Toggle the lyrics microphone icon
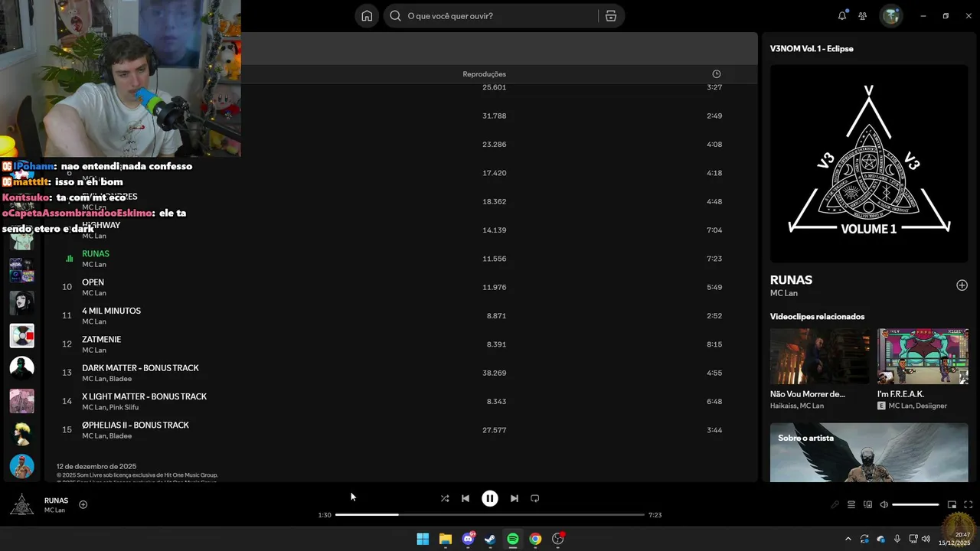980x551 pixels. [835, 505]
